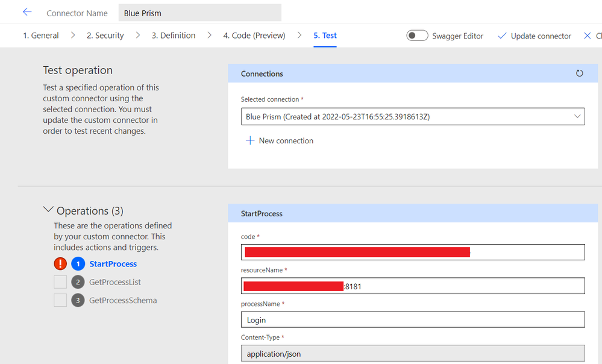Open the Selected connection dropdown
602x364 pixels.
(412, 116)
